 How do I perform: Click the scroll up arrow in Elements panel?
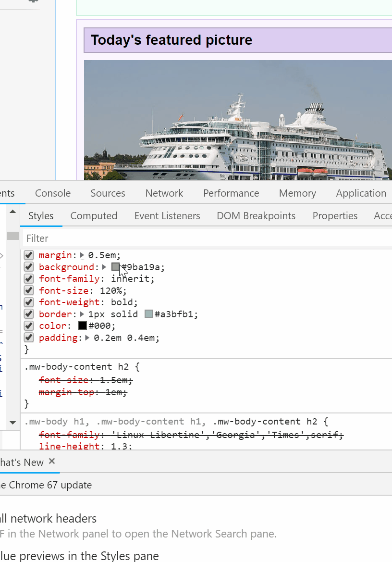(x=12, y=212)
